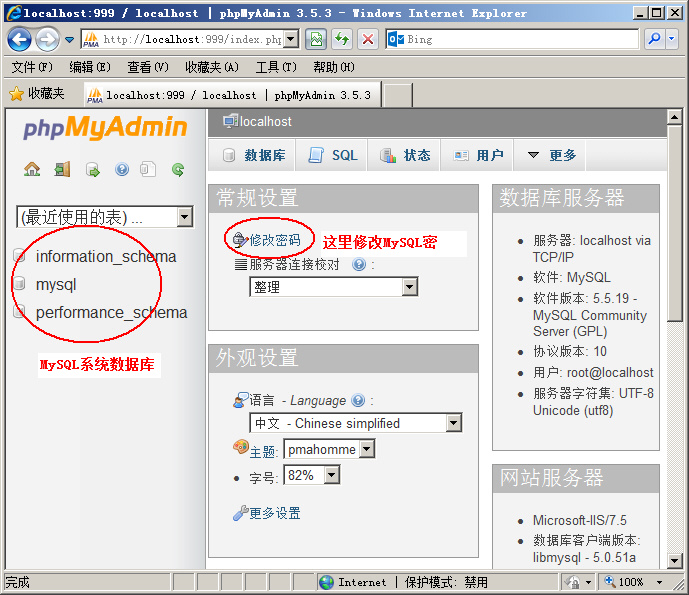The image size is (689, 595).
Task: Click the phpMyAdmin logo
Action: (x=105, y=128)
